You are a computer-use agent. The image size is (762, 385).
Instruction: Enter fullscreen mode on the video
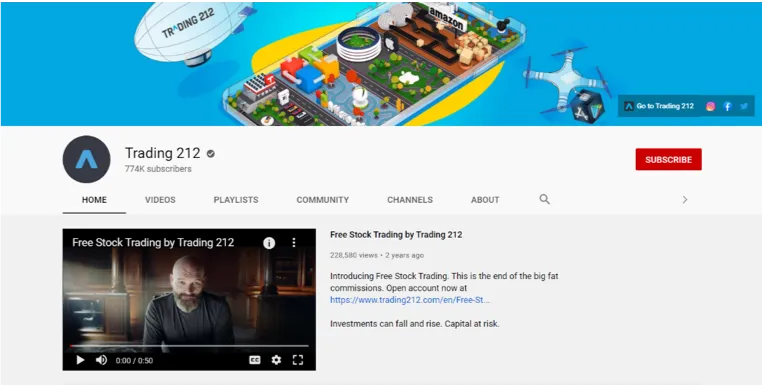tap(298, 360)
